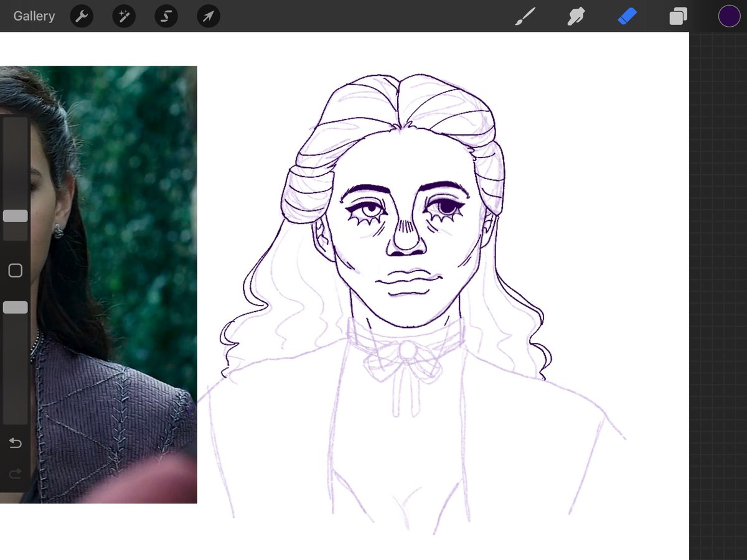Image resolution: width=747 pixels, height=560 pixels.
Task: Open the Gallery
Action: 34,16
